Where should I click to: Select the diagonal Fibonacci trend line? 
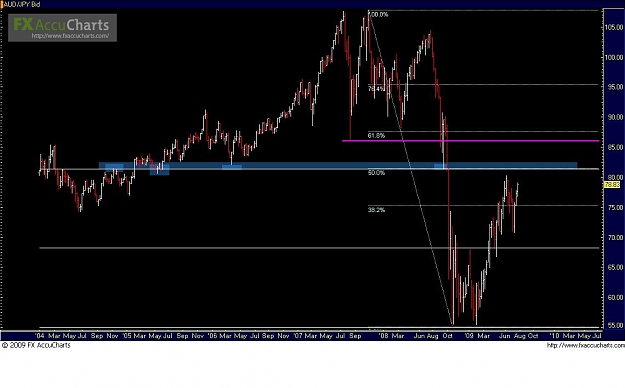point(411,167)
